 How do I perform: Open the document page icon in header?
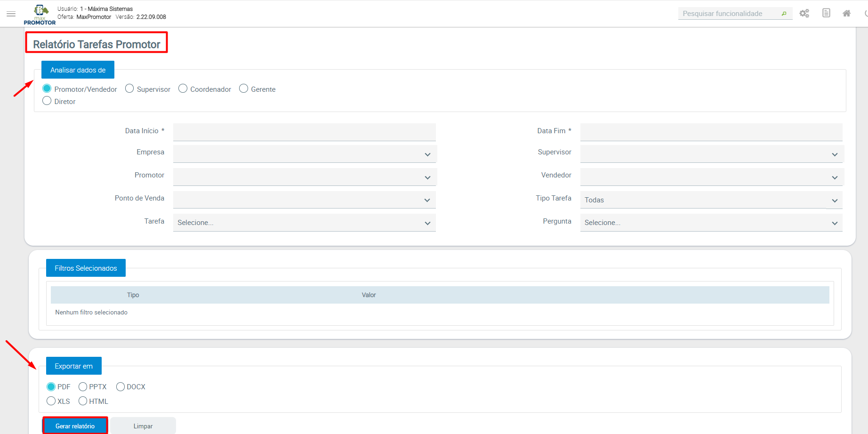pyautogui.click(x=826, y=13)
